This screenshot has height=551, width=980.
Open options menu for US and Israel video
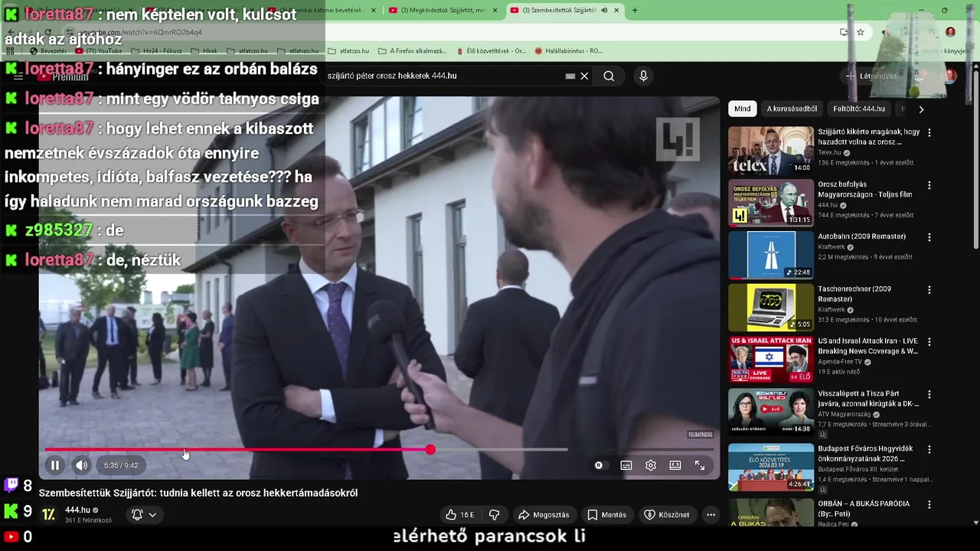coord(929,341)
